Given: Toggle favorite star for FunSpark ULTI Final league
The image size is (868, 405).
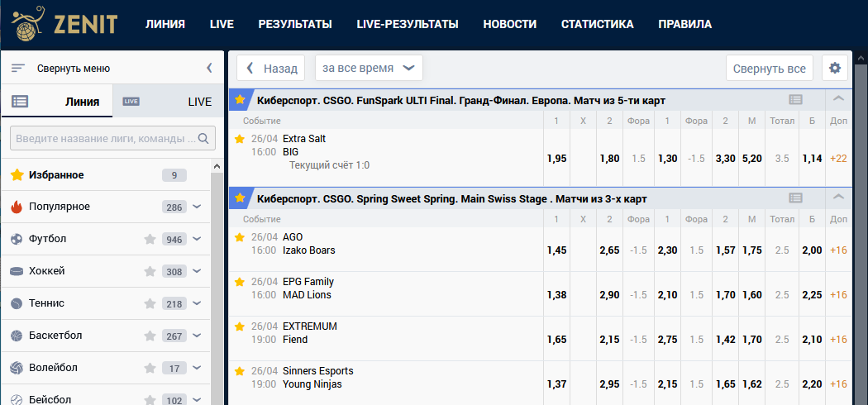Looking at the screenshot, I should 240,99.
